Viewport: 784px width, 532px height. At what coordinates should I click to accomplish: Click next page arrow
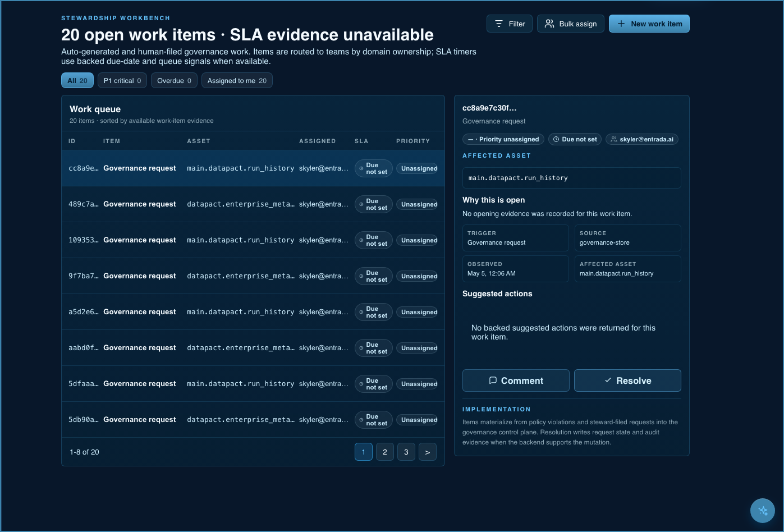click(428, 452)
